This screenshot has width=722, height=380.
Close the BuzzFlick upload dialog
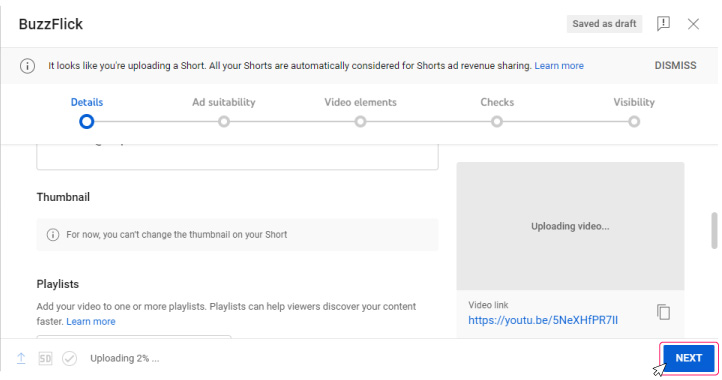coord(693,24)
